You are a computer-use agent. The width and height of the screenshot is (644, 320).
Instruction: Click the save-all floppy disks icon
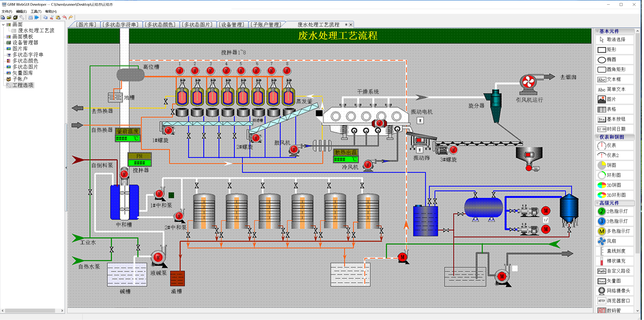click(x=15, y=17)
